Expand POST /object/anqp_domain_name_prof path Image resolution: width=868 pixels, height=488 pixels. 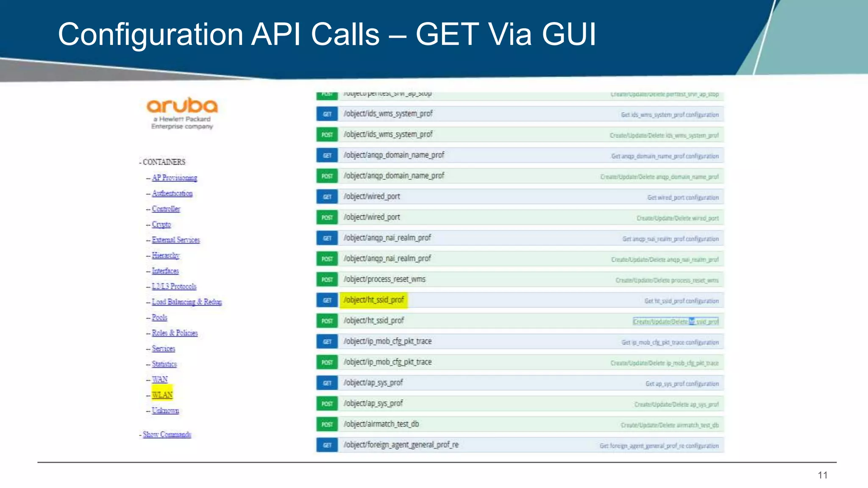(394, 176)
